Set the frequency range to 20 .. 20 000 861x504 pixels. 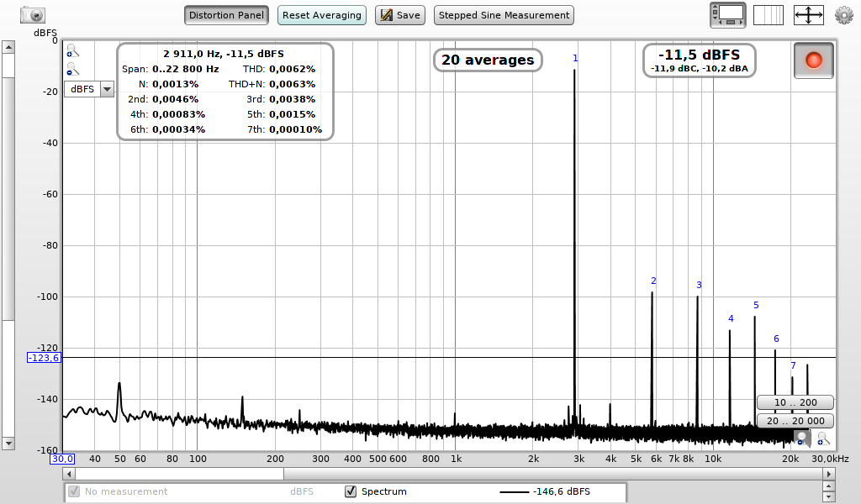click(795, 421)
